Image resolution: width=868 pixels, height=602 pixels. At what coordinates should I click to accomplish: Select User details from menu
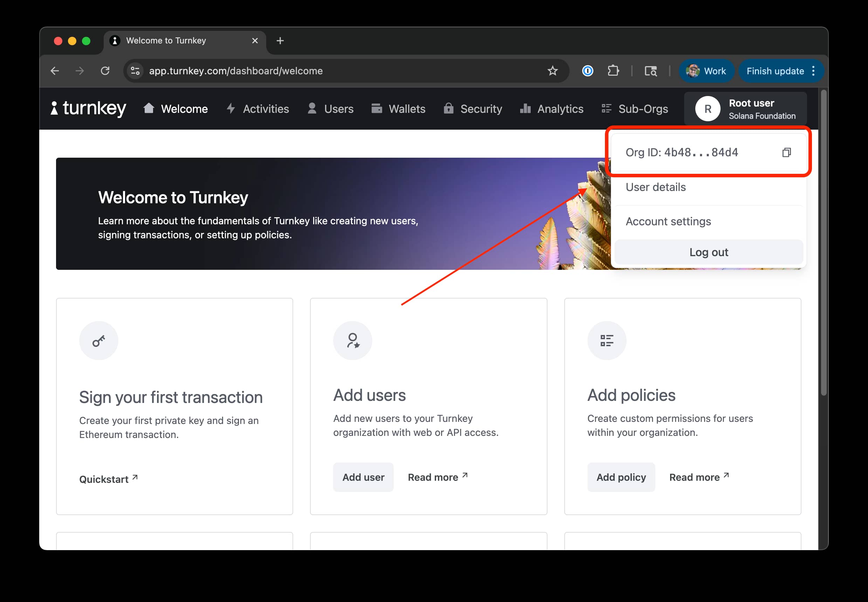coord(656,187)
